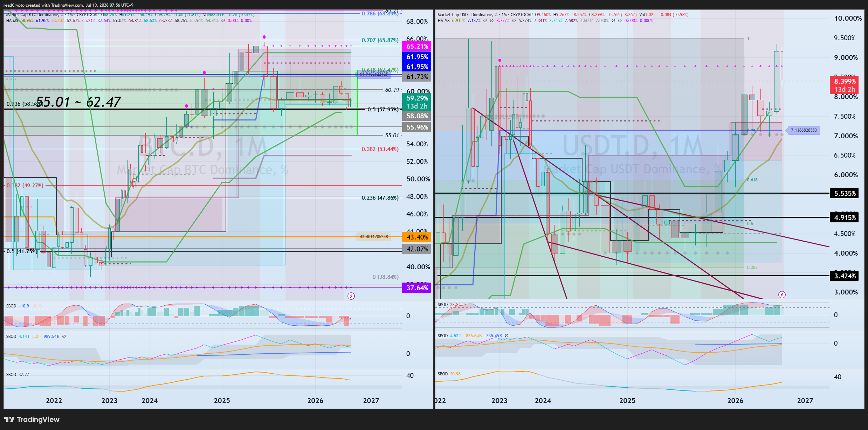Click the black 4.915% level label
The width and height of the screenshot is (868, 430).
point(845,217)
